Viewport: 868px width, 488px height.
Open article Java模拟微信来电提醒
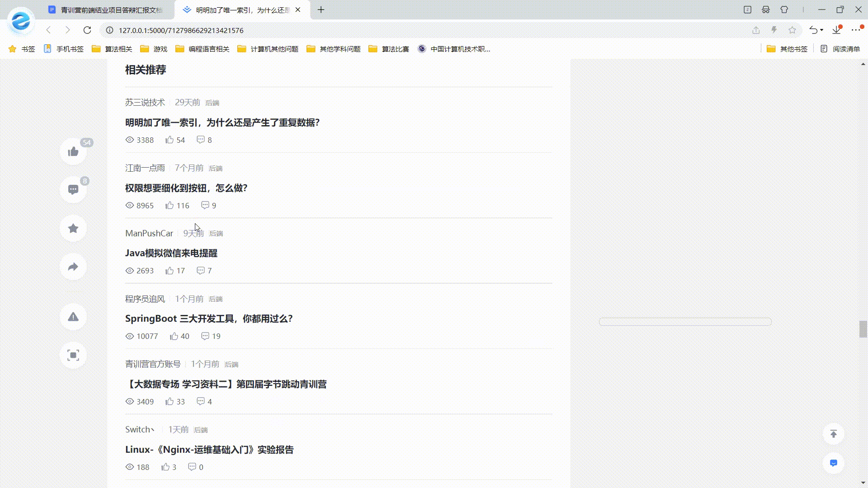click(x=171, y=253)
